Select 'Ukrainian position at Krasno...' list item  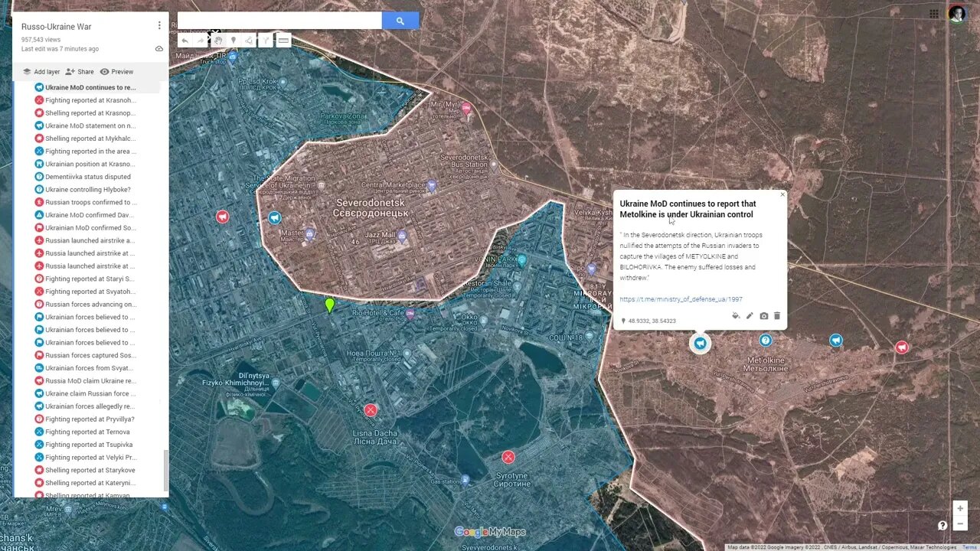click(90, 164)
